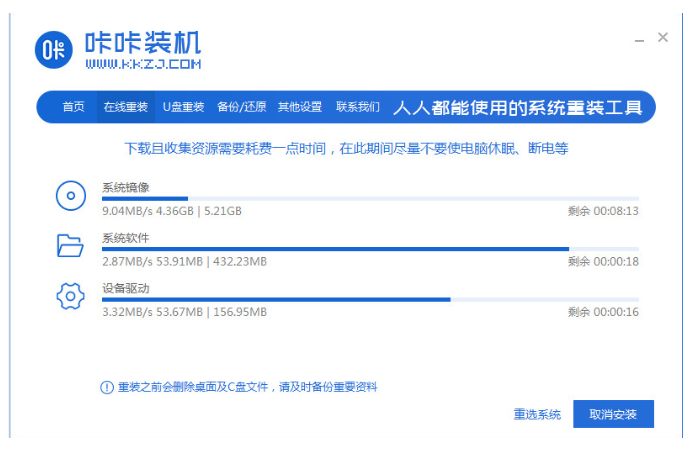
Task: Click the 系统镜像 label
Action: 126,188
